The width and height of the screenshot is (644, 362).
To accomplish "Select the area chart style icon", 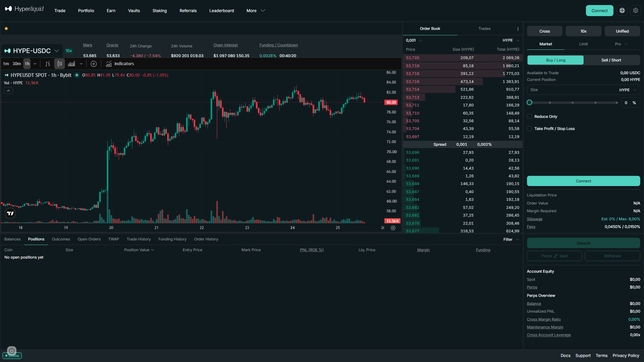I will pyautogui.click(x=71, y=64).
